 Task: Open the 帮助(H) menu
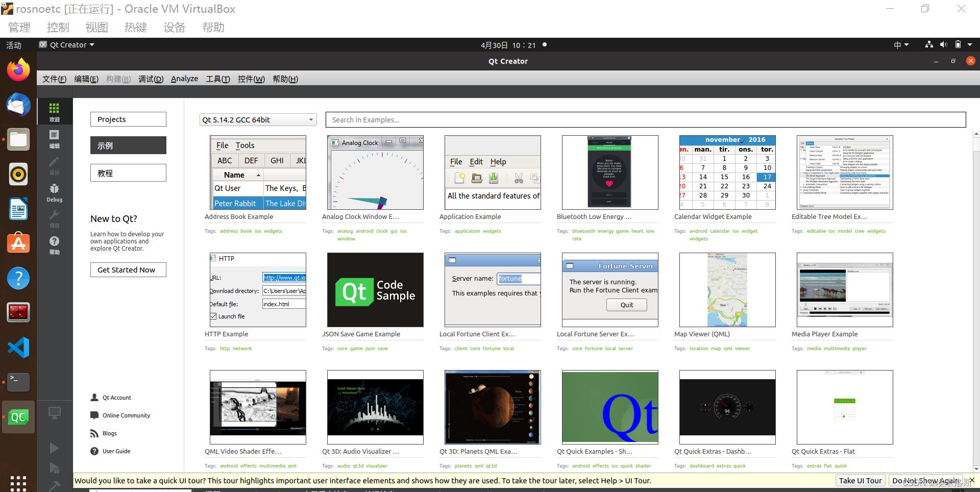(285, 79)
